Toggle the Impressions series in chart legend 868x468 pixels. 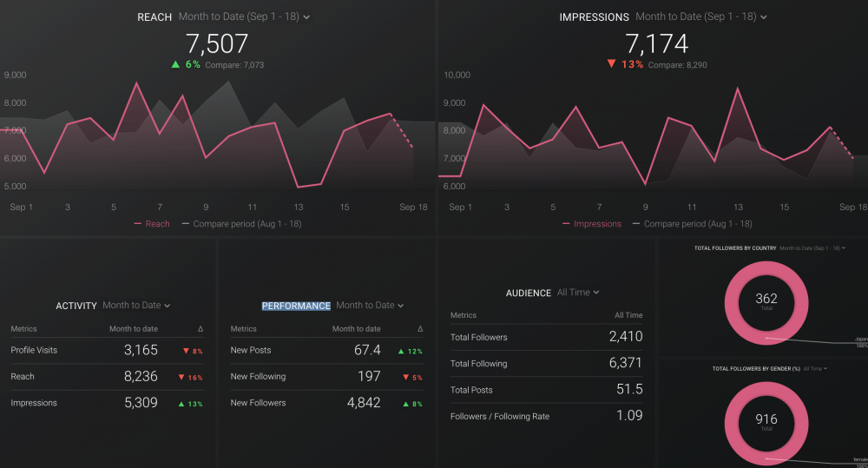592,224
